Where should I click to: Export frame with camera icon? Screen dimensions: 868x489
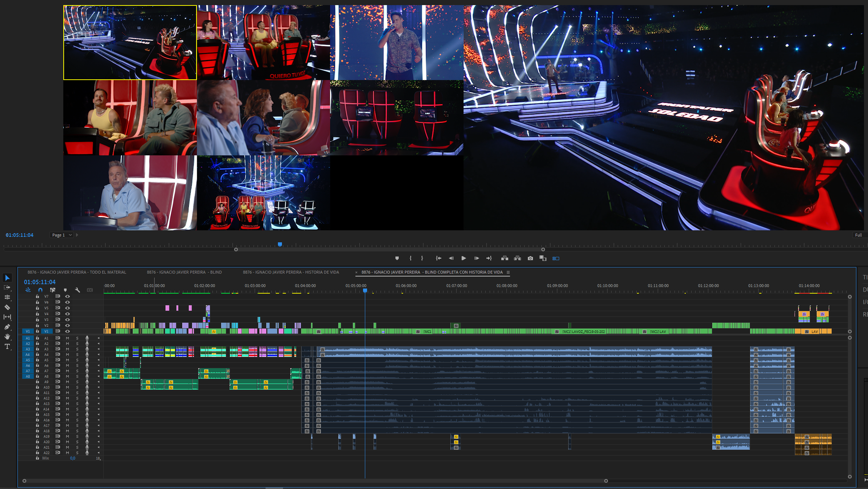coord(530,258)
